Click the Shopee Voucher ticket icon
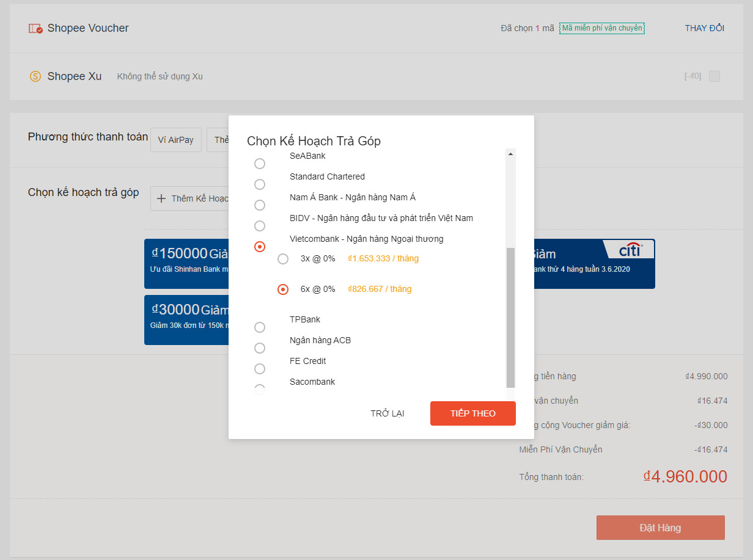 [35, 28]
